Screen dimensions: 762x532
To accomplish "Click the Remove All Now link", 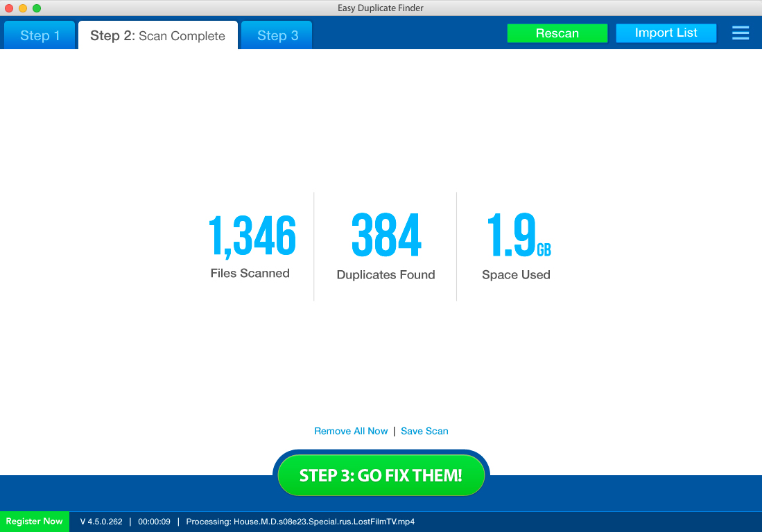I will coord(351,431).
